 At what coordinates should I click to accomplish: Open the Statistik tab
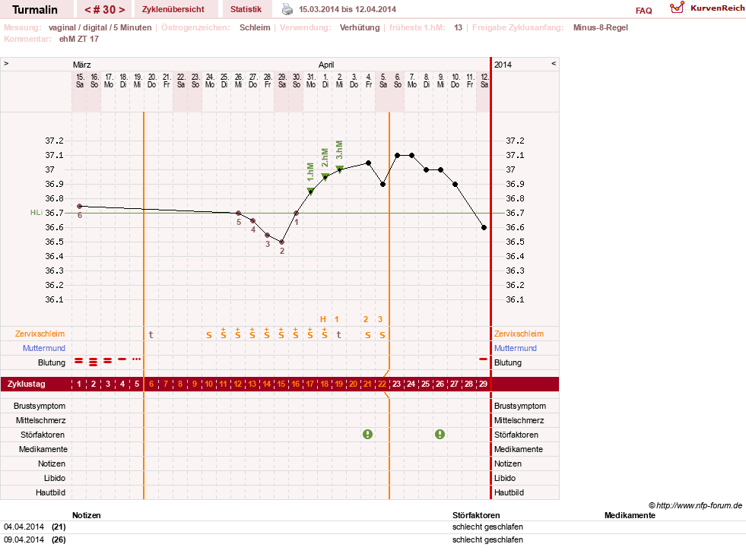click(x=246, y=9)
